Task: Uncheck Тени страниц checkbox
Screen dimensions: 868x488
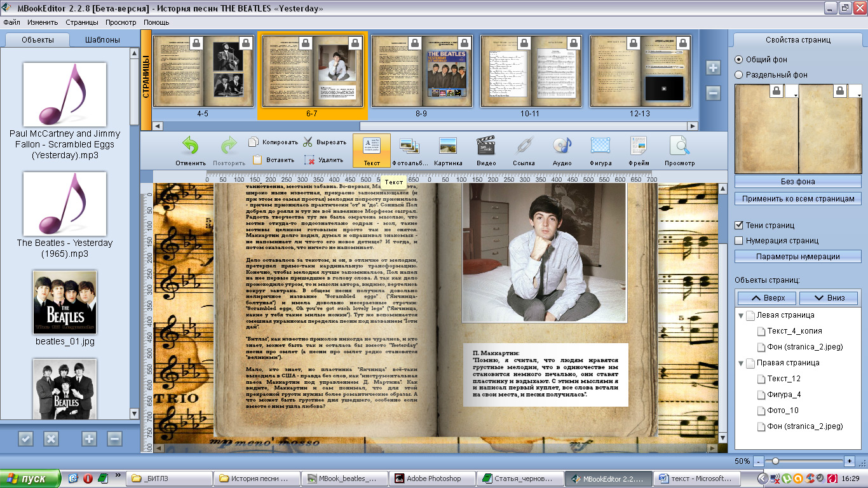Action: coord(739,225)
